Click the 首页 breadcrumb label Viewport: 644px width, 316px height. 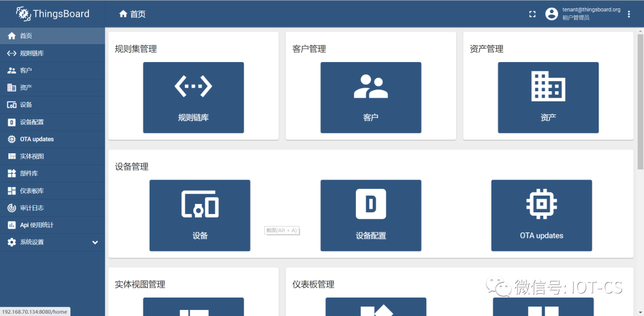pyautogui.click(x=138, y=14)
